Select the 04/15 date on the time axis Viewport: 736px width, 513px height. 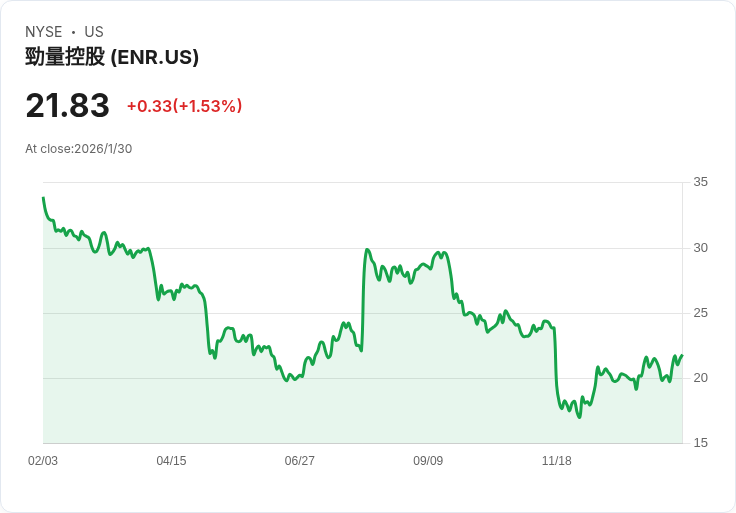(171, 461)
